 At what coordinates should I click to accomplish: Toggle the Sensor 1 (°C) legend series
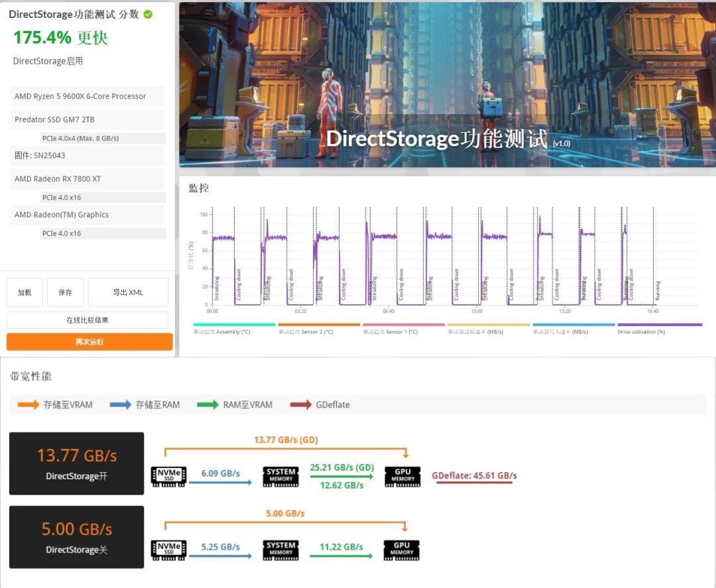click(404, 329)
